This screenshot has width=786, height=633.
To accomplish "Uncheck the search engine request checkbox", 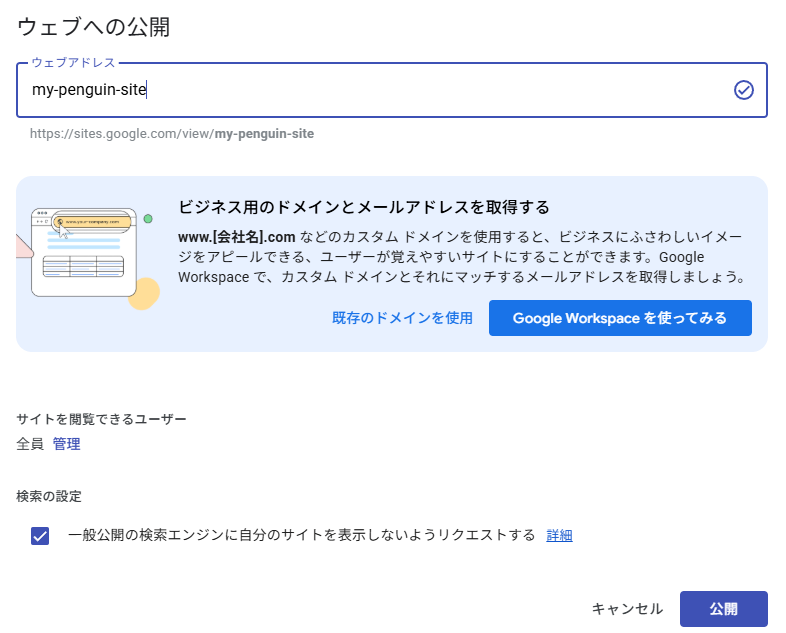I will point(40,536).
